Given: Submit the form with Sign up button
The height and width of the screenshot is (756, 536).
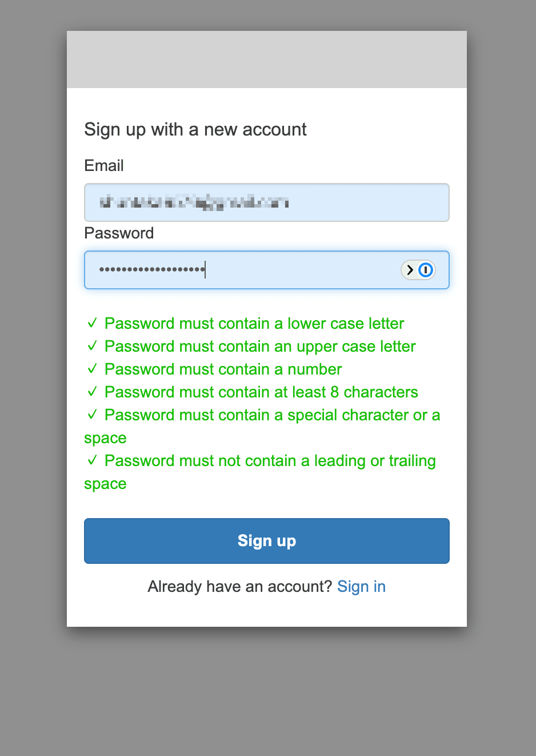Looking at the screenshot, I should pos(267,541).
